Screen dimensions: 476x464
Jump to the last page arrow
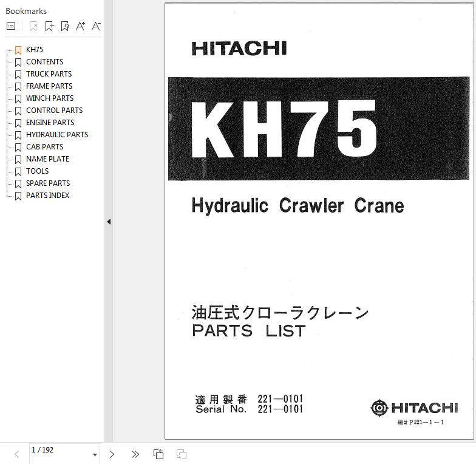click(135, 454)
